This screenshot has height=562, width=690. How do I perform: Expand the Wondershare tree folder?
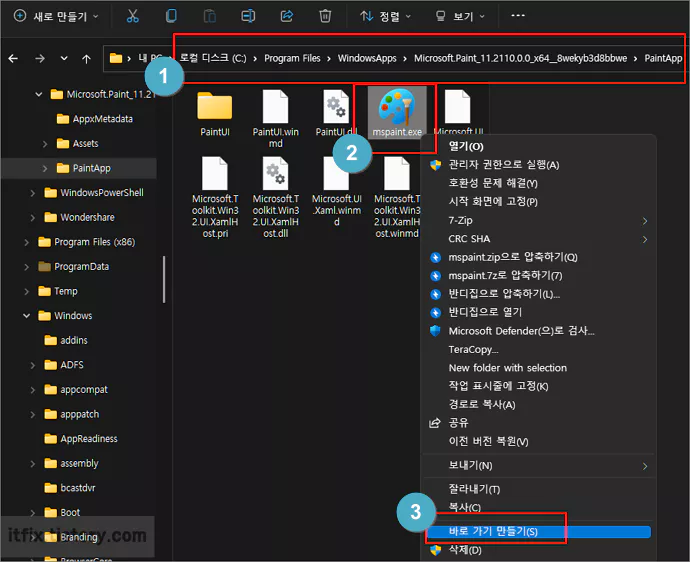pos(33,218)
